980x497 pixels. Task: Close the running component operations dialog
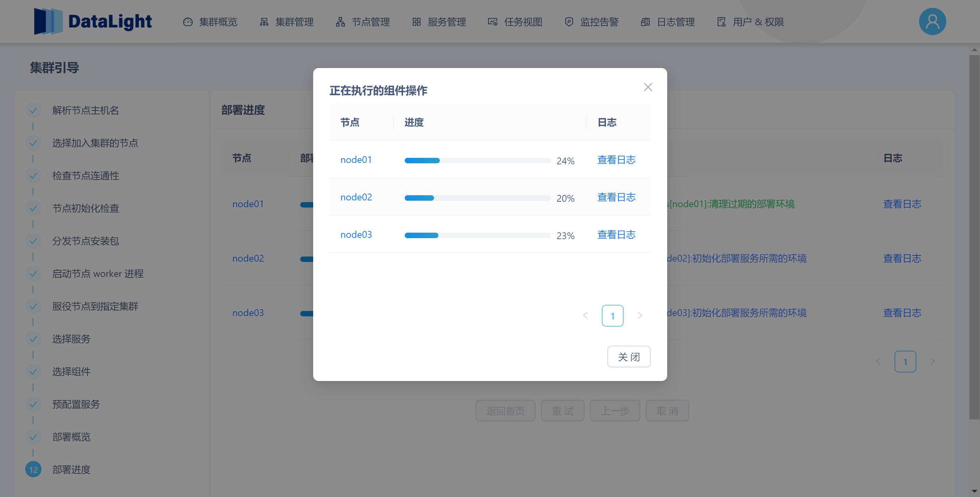coord(648,87)
